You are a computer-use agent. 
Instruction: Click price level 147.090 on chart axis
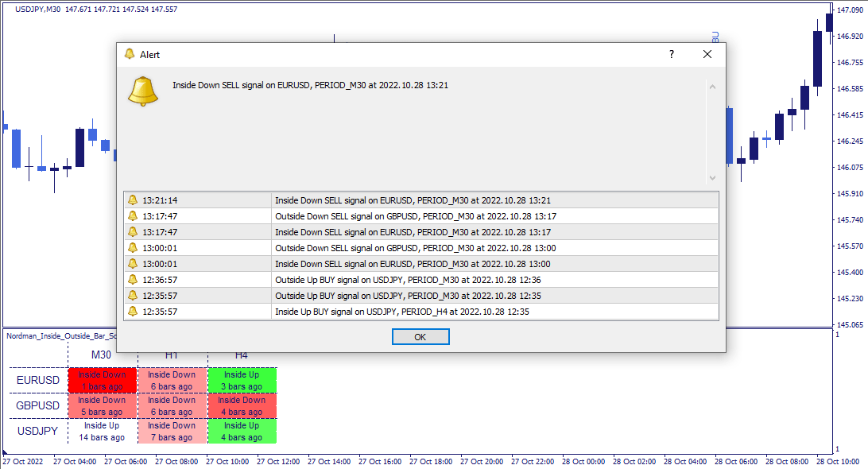pyautogui.click(x=850, y=10)
